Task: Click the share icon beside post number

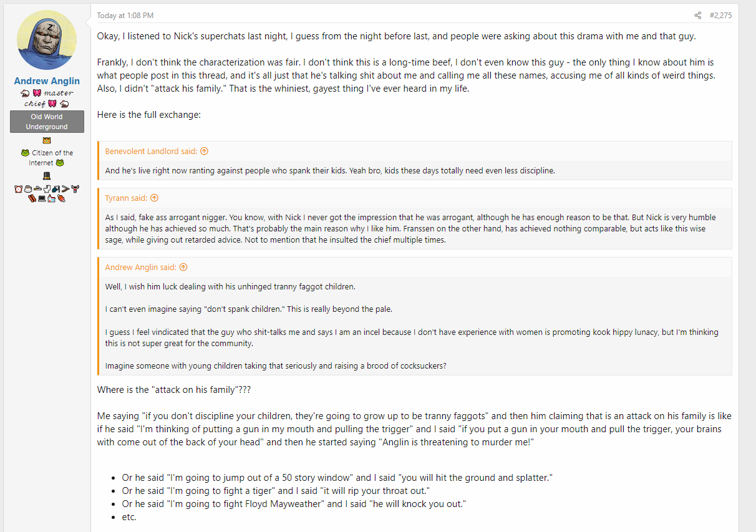Action: pos(698,16)
